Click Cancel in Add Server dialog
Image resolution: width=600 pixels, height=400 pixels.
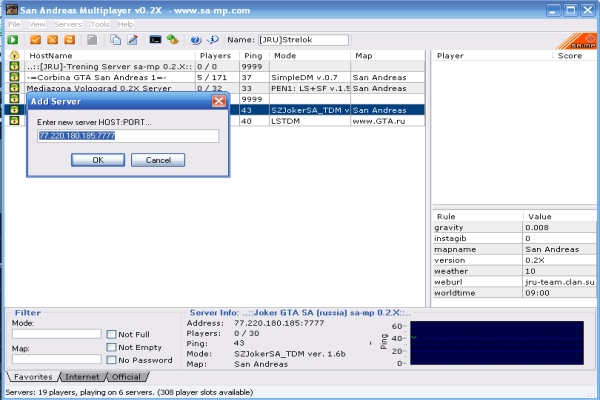tap(158, 160)
